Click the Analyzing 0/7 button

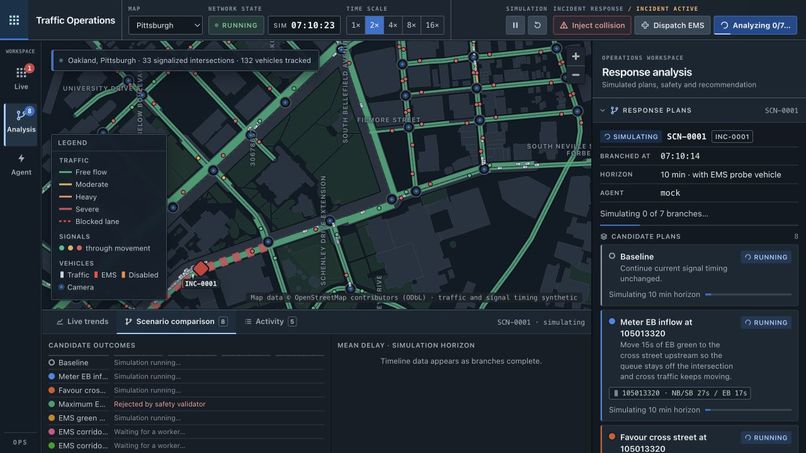(755, 25)
